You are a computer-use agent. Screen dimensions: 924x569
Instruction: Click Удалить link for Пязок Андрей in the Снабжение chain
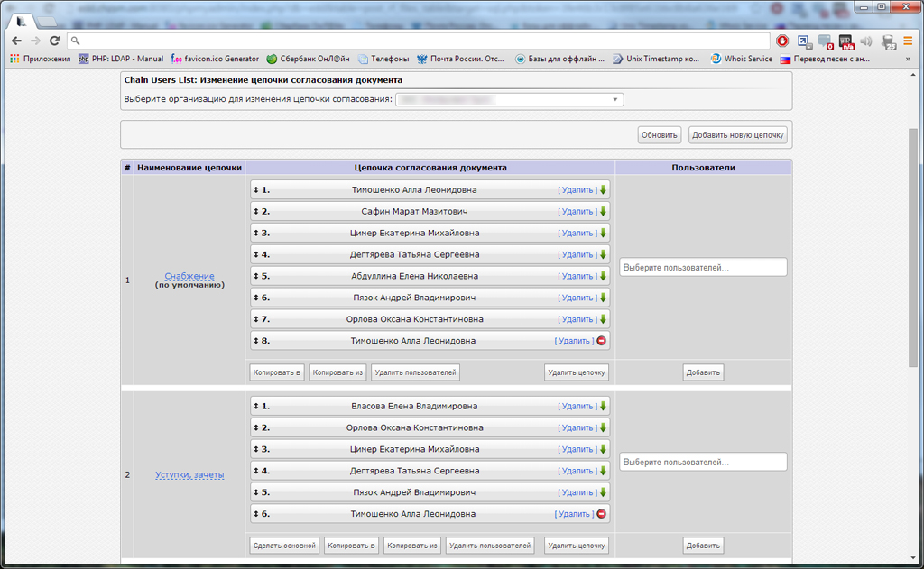point(577,298)
